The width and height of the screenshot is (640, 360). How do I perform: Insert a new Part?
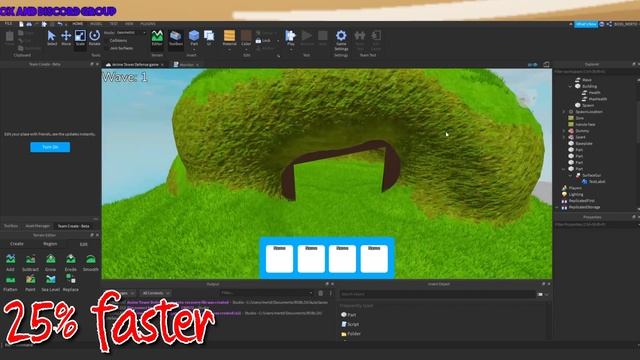[x=194, y=38]
